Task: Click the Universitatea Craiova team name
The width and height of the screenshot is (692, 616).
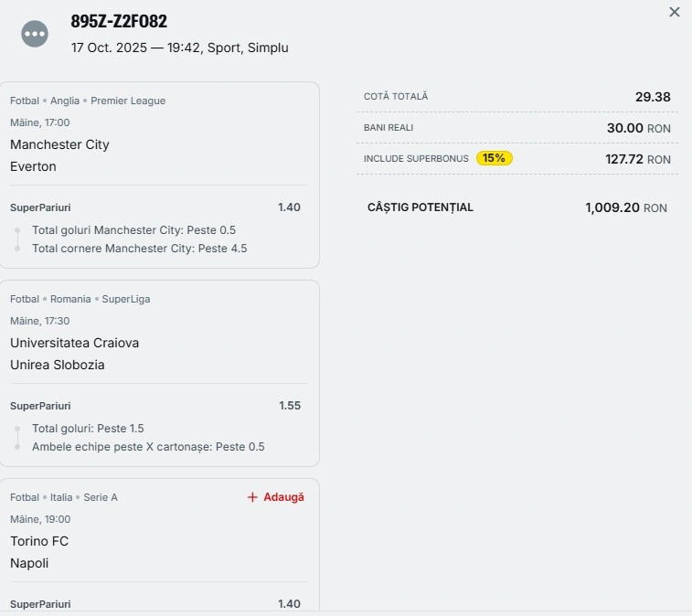Action: pos(74,343)
